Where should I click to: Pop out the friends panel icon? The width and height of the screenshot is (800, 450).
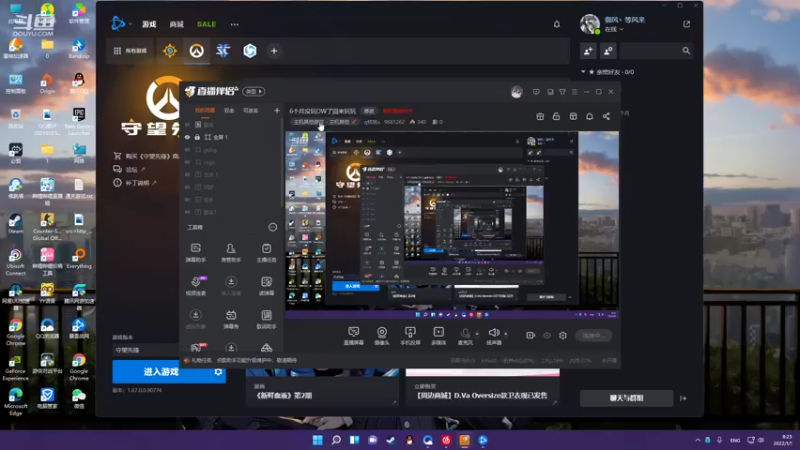(x=686, y=24)
